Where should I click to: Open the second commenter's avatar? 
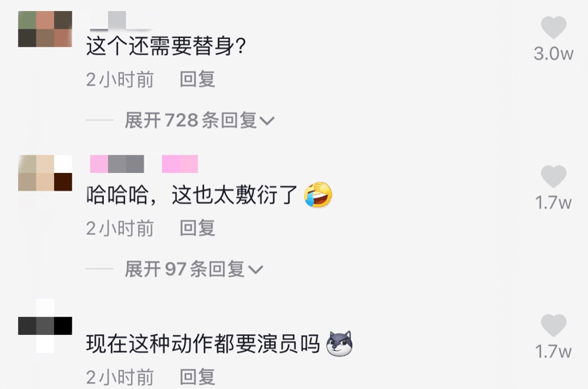click(45, 173)
